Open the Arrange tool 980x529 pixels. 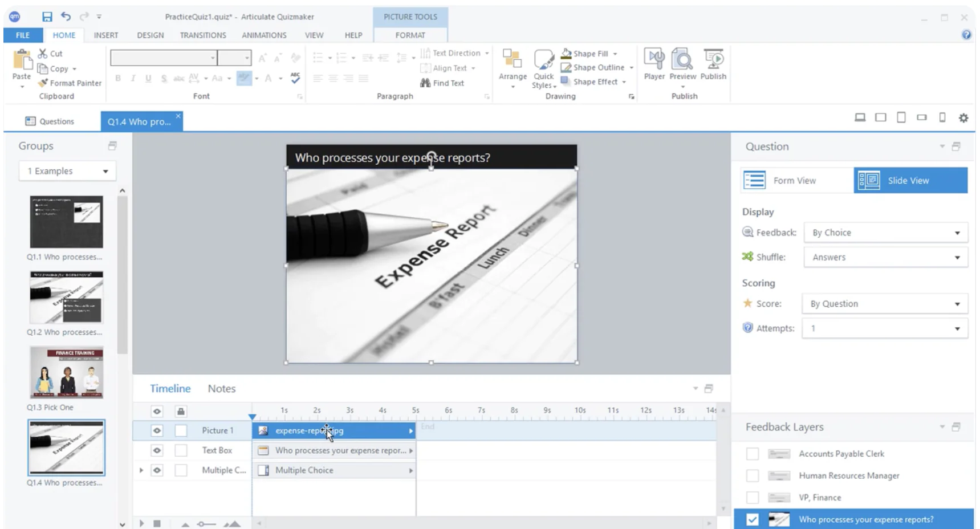(513, 67)
